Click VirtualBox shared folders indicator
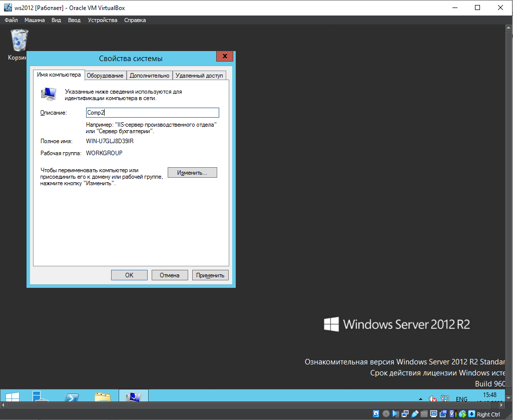Screen dimensions: 513x420 point(424,414)
